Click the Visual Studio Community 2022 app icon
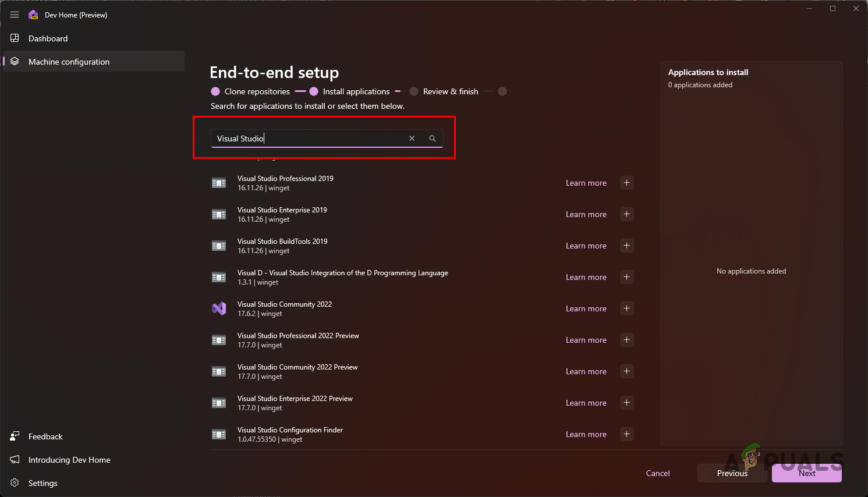The height and width of the screenshot is (497, 868). click(218, 308)
